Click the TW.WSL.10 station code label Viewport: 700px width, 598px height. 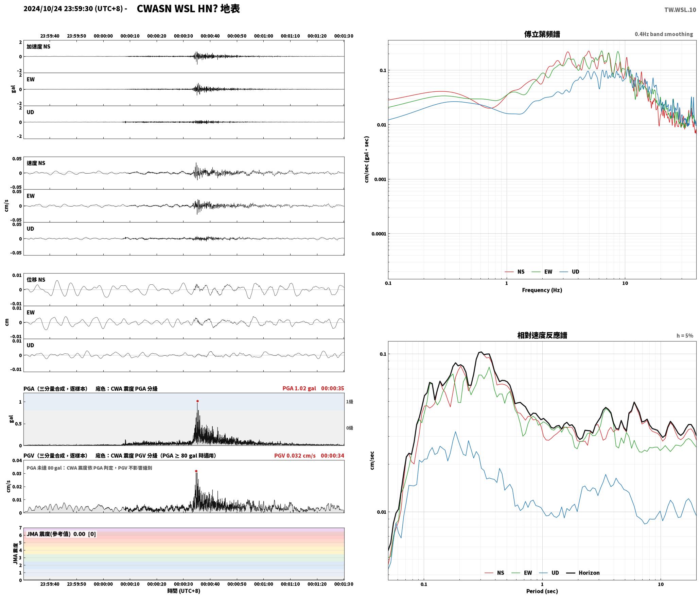pyautogui.click(x=680, y=10)
